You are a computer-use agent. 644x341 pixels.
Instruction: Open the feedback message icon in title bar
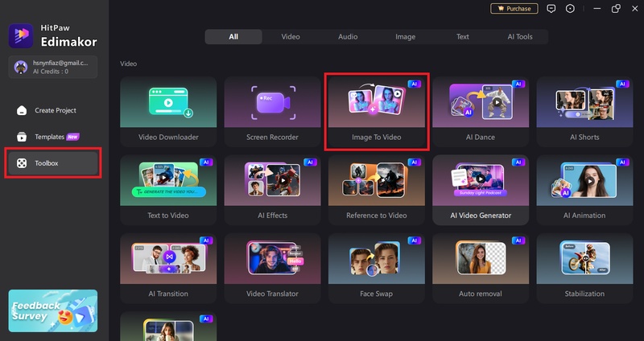551,9
